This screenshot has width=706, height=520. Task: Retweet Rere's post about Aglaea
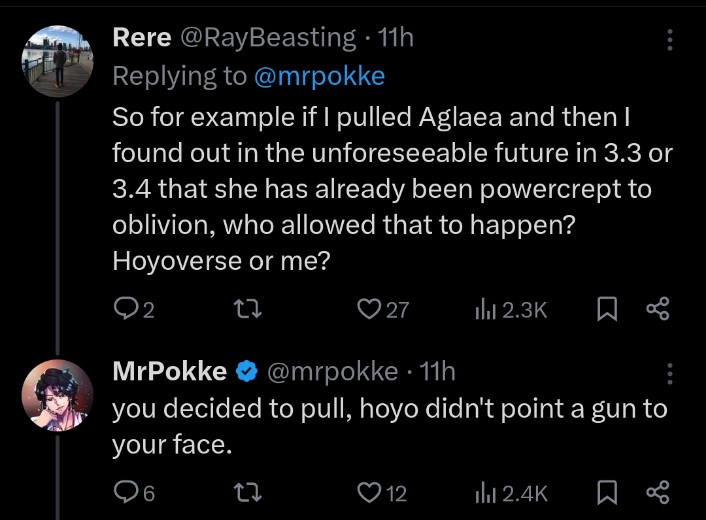(x=248, y=310)
